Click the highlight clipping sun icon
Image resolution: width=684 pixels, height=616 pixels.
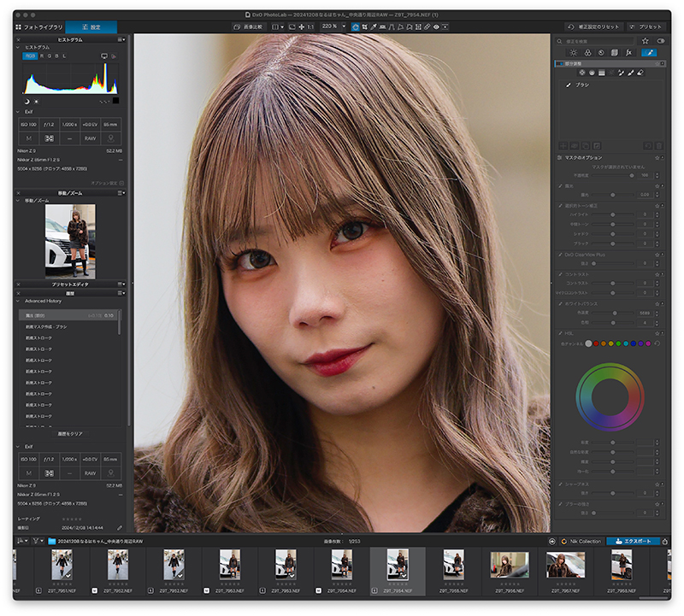click(36, 102)
